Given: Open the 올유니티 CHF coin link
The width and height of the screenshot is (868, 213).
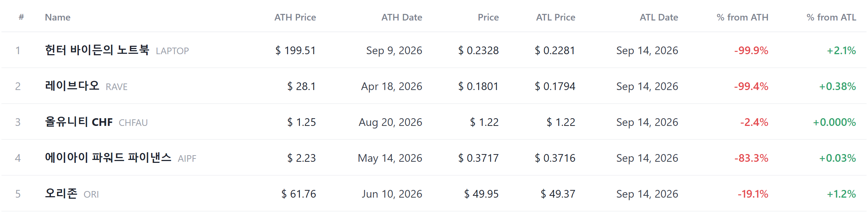Looking at the screenshot, I should pos(79,122).
